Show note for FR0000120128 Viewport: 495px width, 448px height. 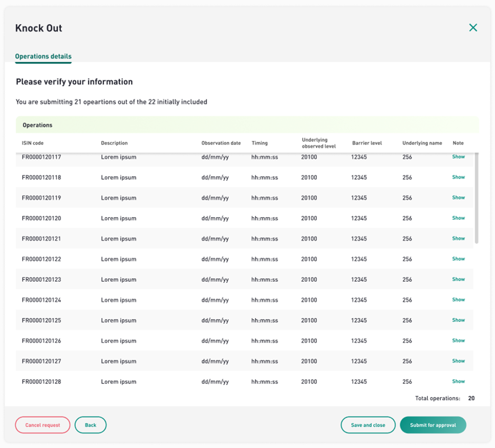tap(458, 381)
